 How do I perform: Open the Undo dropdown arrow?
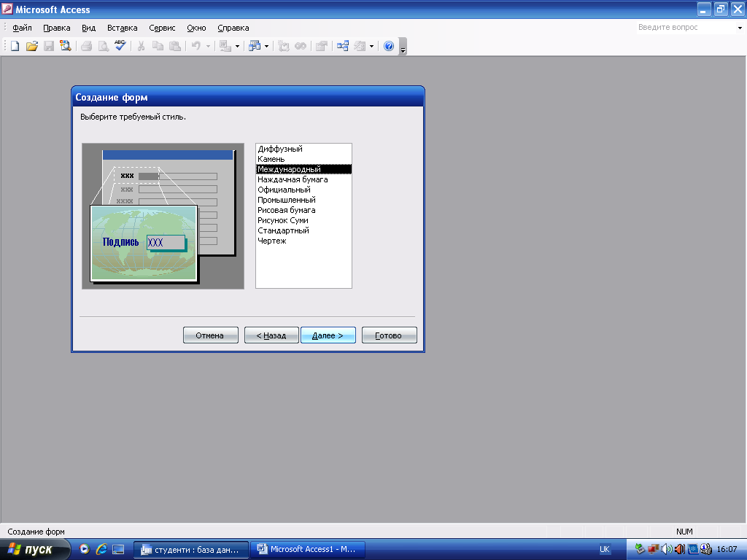point(208,47)
